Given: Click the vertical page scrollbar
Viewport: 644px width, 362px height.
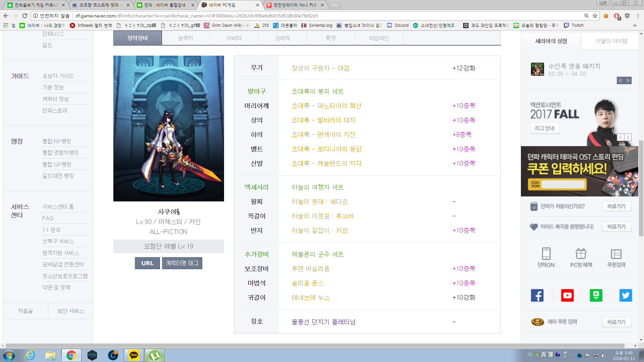Looking at the screenshot, I should [641, 188].
